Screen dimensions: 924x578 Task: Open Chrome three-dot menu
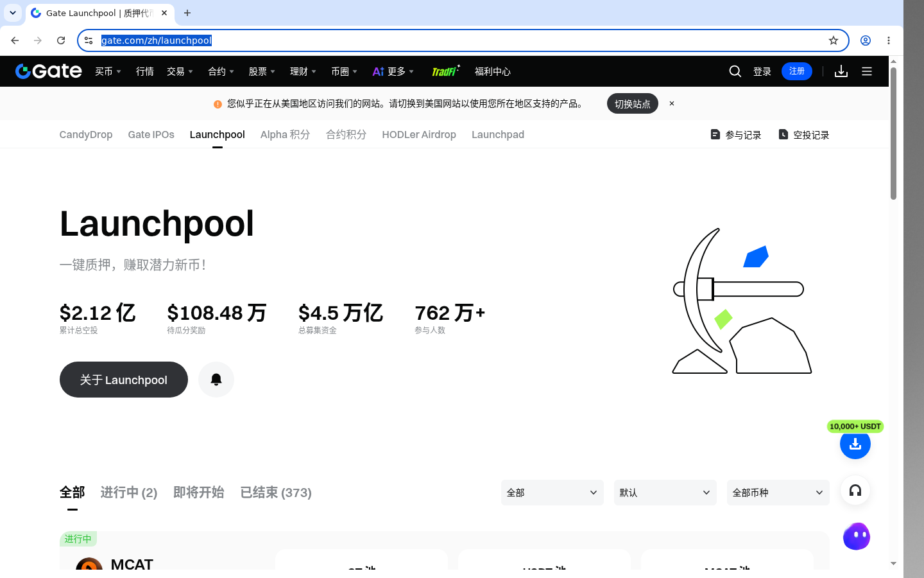click(x=889, y=40)
